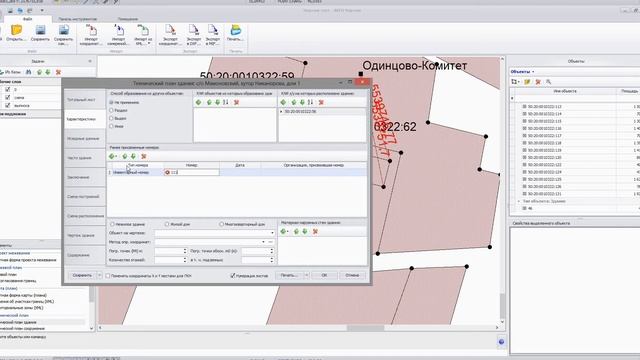Click the Открыть folder icon in ribbon
Viewport: 640px width, 360px height.
(x=16, y=30)
